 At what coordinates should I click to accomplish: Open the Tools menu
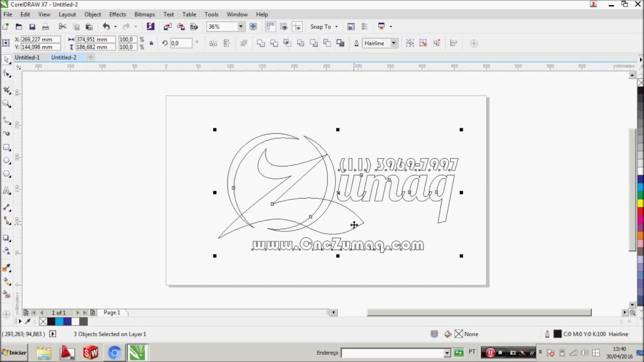[x=211, y=14]
